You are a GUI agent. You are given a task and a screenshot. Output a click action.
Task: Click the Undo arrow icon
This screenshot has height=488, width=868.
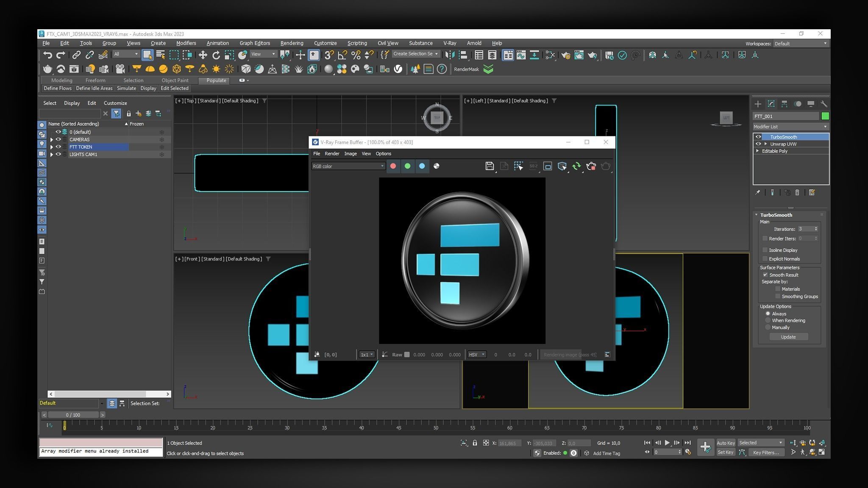tap(47, 55)
